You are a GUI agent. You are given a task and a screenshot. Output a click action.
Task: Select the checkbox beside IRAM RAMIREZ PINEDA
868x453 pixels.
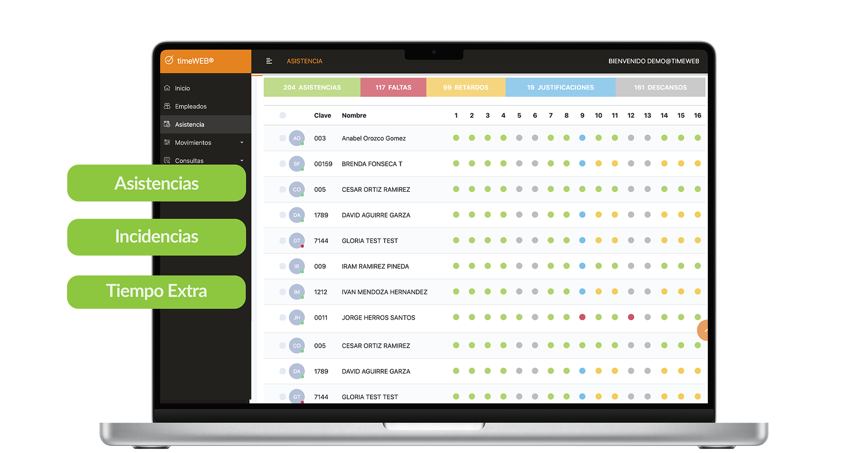(283, 266)
